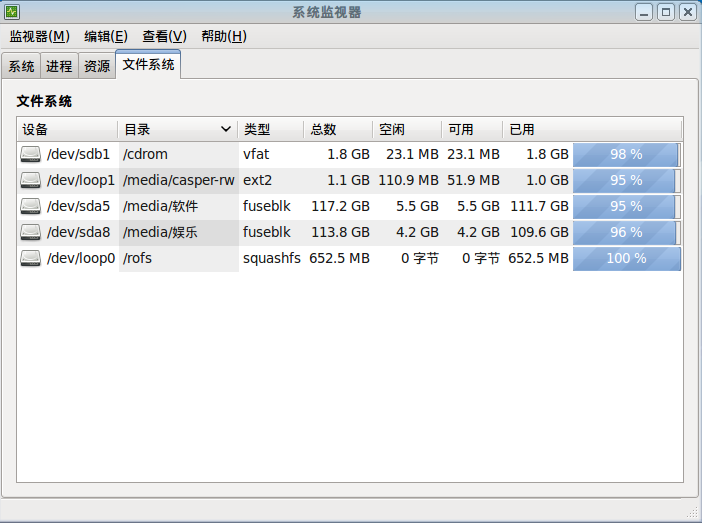Click the 设备 column header
This screenshot has height=523, width=702.
pos(68,129)
